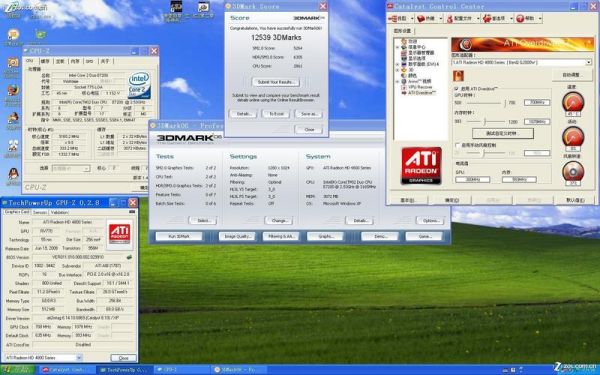Adjust the memory clock slider in Overdrive
This screenshot has width=600, height=375.
click(x=484, y=122)
